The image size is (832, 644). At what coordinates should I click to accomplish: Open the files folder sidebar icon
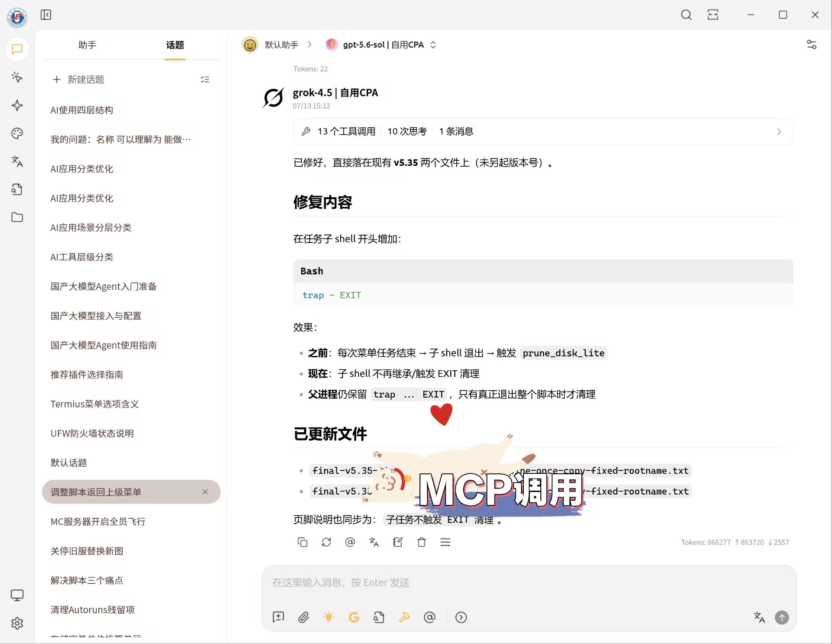[17, 217]
